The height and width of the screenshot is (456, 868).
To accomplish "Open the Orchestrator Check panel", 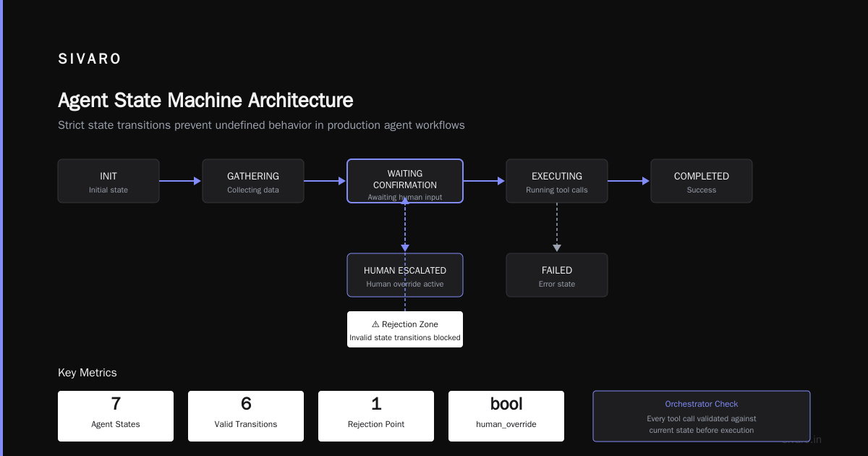I will [x=702, y=416].
